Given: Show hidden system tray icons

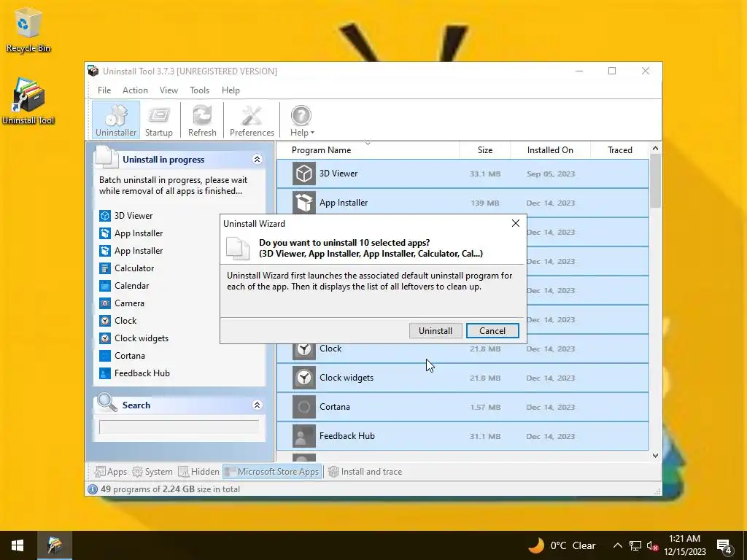Looking at the screenshot, I should point(617,545).
